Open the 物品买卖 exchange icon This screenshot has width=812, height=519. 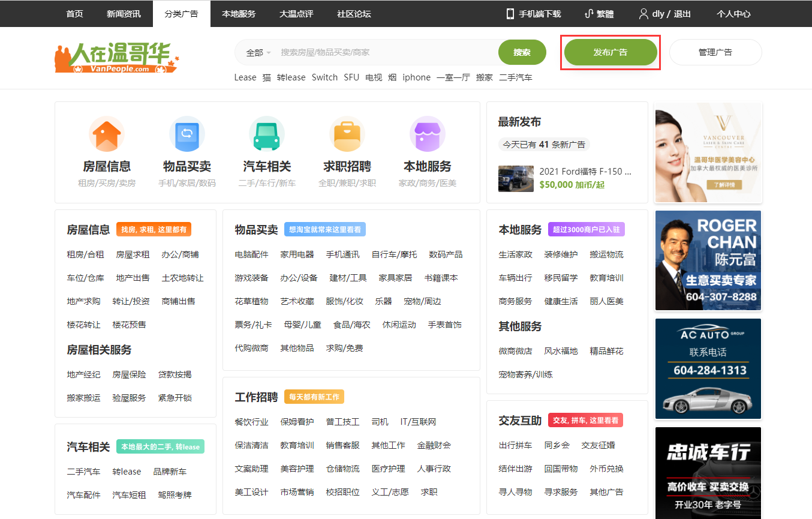pos(187,134)
